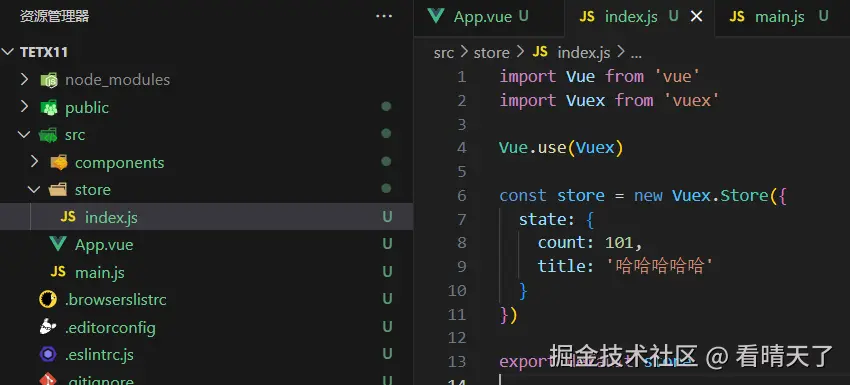Click the .eslintrc.js ESLint icon
The image size is (850, 385).
click(x=48, y=355)
